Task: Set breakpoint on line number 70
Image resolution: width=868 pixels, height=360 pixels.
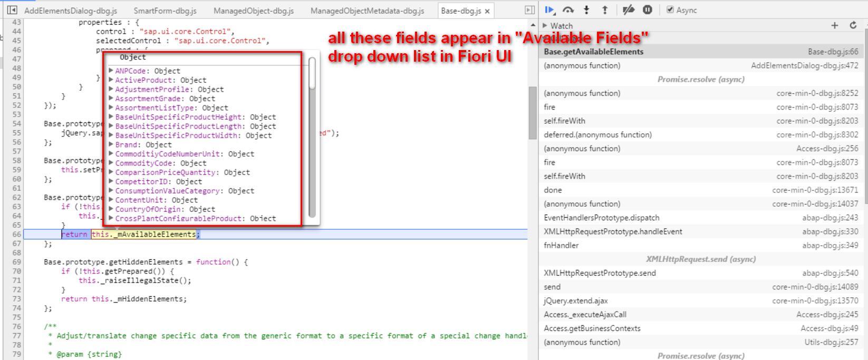Action: (16, 271)
